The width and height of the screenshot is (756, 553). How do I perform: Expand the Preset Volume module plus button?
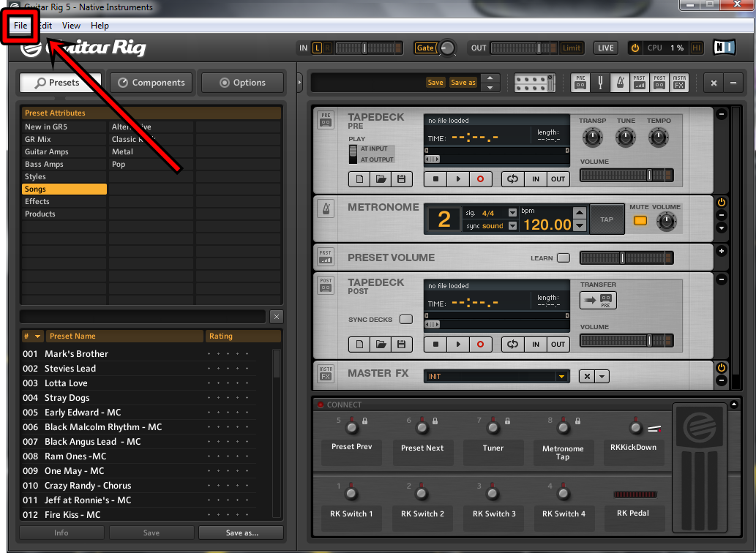click(722, 251)
